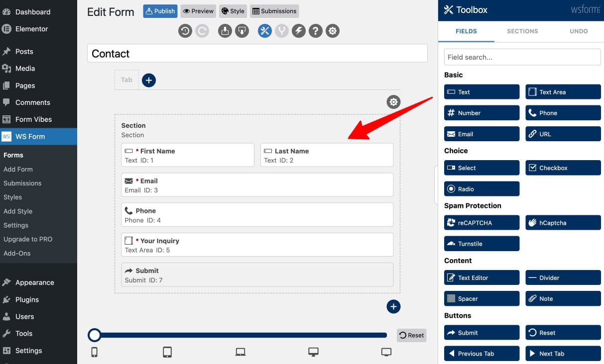
Task: Open the conditional logic icon
Action: (x=282, y=31)
